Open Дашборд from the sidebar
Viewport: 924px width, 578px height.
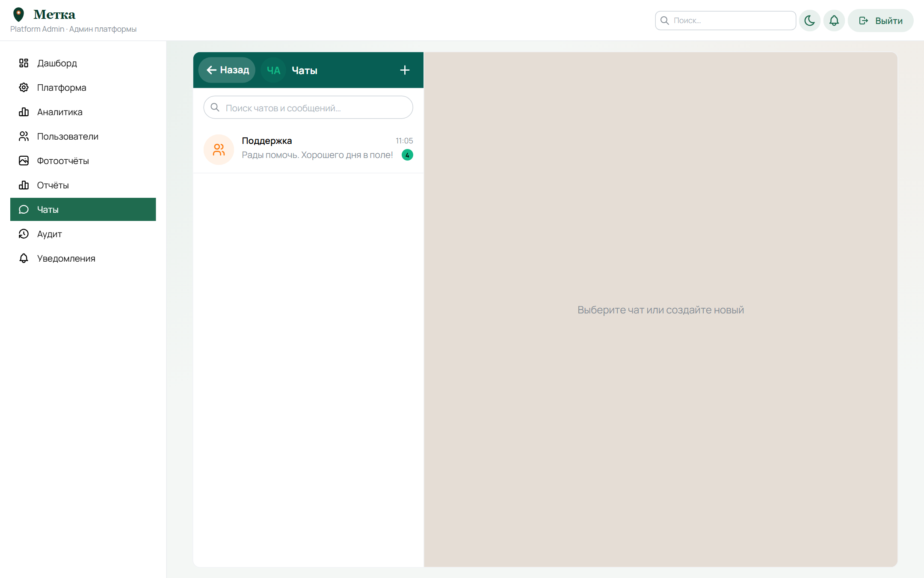[83, 63]
